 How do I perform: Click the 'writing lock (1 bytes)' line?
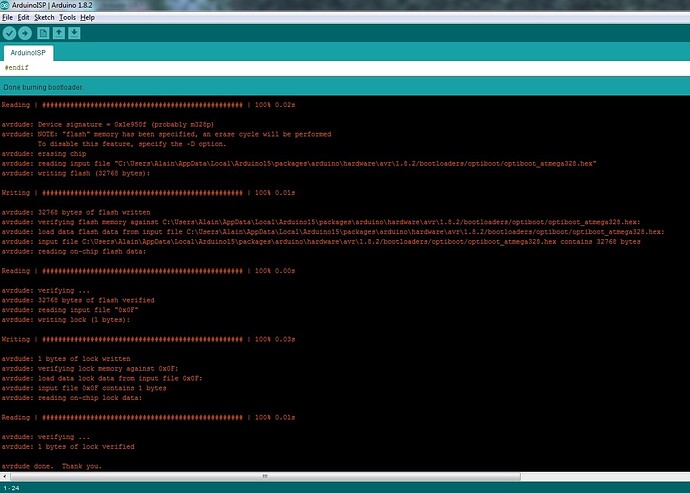(x=66, y=320)
